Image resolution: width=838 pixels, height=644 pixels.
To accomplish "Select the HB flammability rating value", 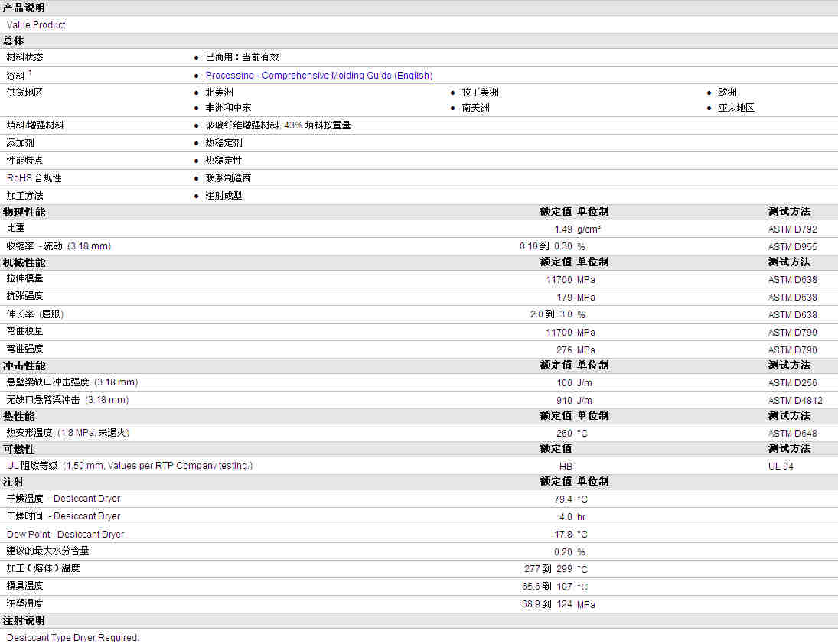I will pos(566,466).
